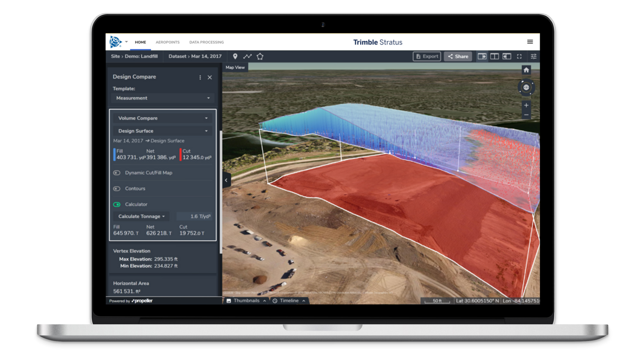
Task: Select the polygon area tool
Action: tap(260, 56)
